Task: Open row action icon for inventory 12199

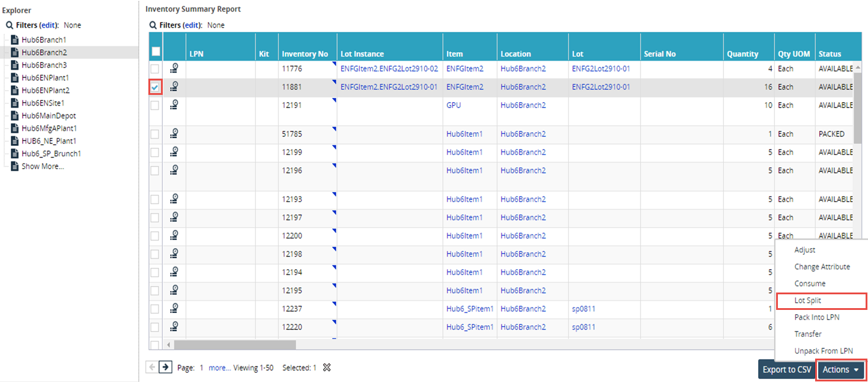Action: point(174,153)
